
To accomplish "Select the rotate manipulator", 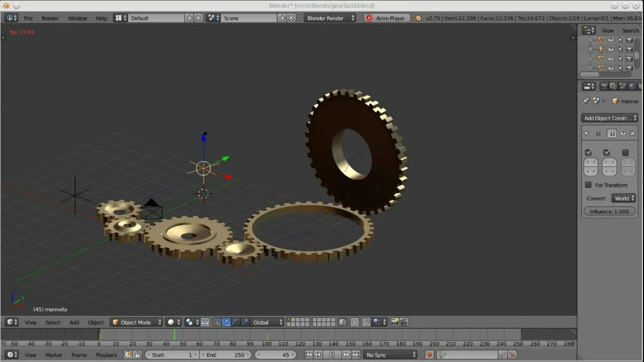I will point(236,322).
